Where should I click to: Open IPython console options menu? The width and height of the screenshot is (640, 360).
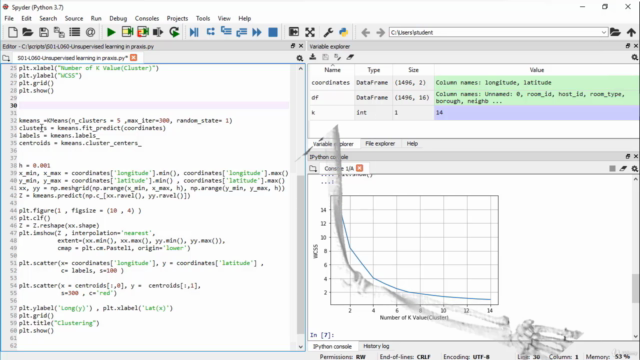[x=635, y=168]
